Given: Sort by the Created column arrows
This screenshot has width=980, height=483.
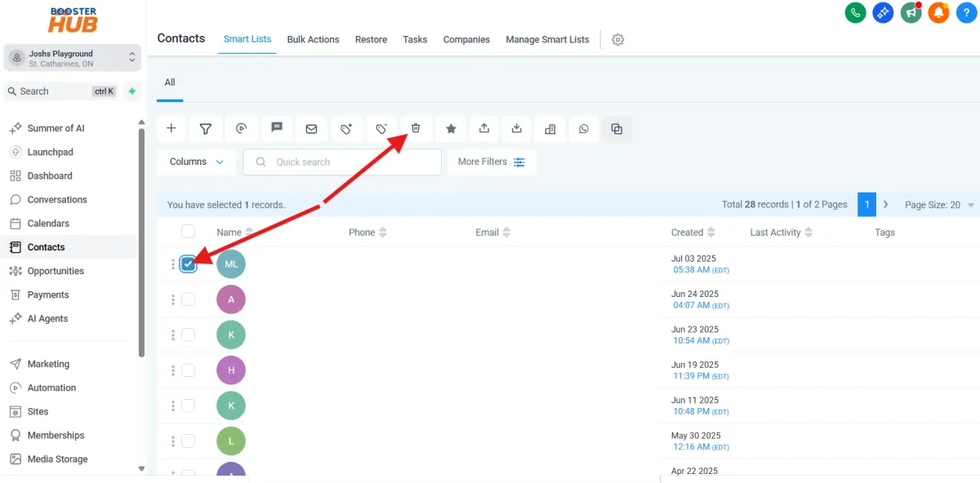Looking at the screenshot, I should [x=711, y=233].
